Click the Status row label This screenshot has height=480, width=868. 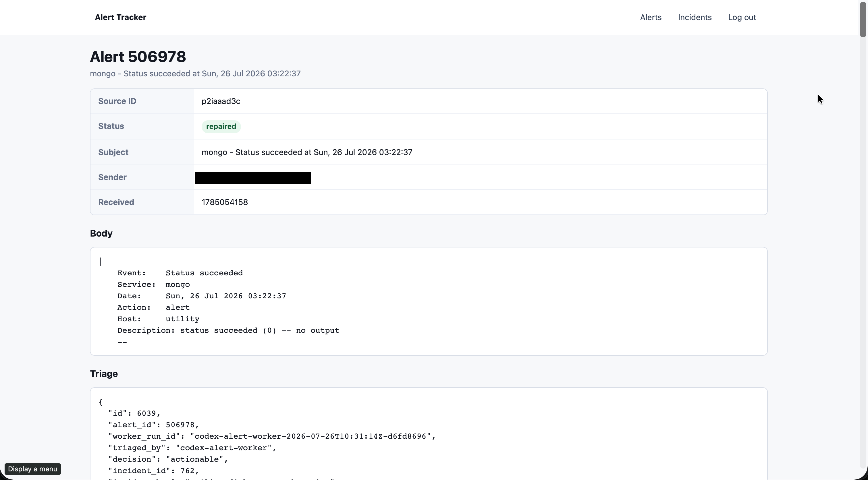(111, 126)
